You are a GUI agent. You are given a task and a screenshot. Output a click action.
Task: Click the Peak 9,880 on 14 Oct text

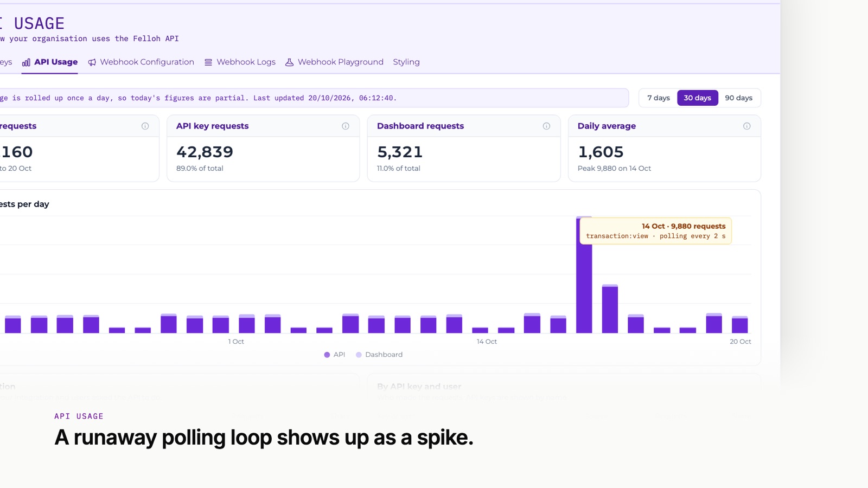[614, 169]
